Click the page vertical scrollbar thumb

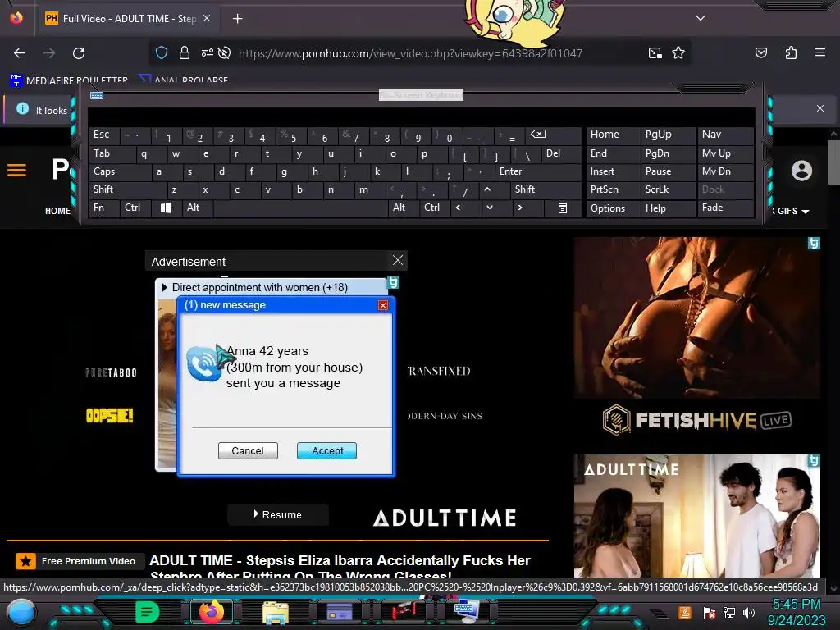(x=833, y=163)
